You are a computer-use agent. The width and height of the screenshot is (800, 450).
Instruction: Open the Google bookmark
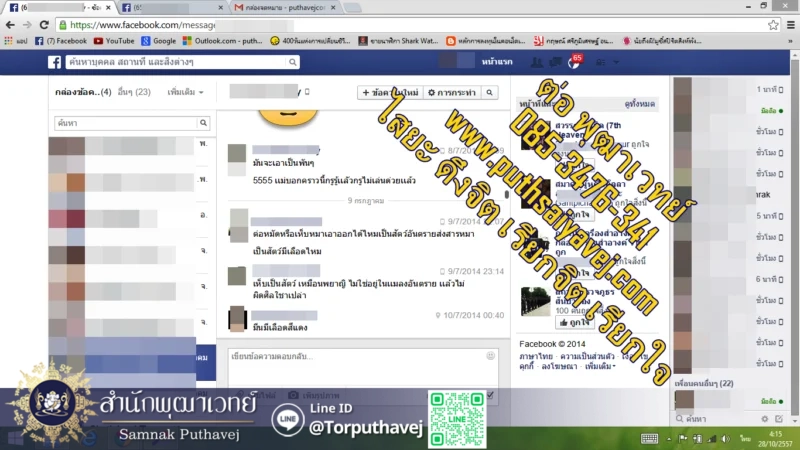coord(159,41)
